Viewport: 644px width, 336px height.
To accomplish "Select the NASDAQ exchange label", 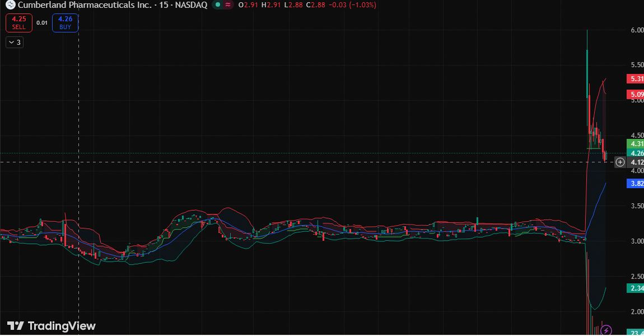I will pyautogui.click(x=191, y=5).
